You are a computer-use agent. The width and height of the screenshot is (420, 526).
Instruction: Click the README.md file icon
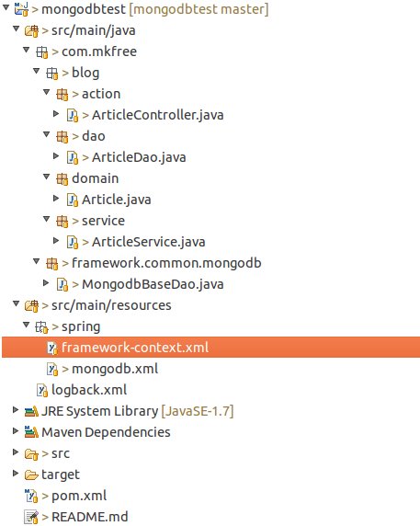pyautogui.click(x=31, y=517)
